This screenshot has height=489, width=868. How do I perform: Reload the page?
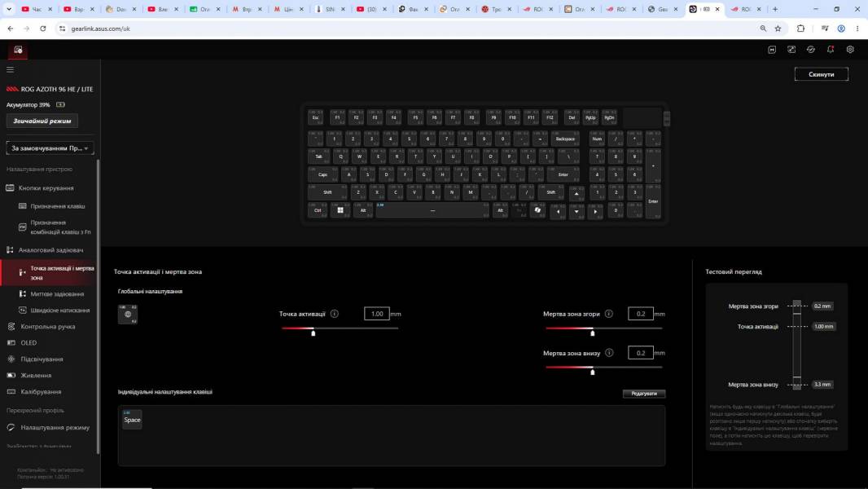[42, 29]
